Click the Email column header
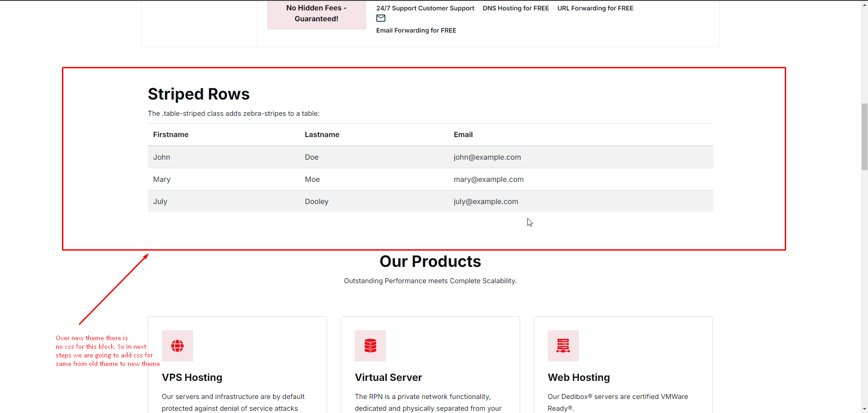Image resolution: width=868 pixels, height=413 pixels. pyautogui.click(x=463, y=135)
